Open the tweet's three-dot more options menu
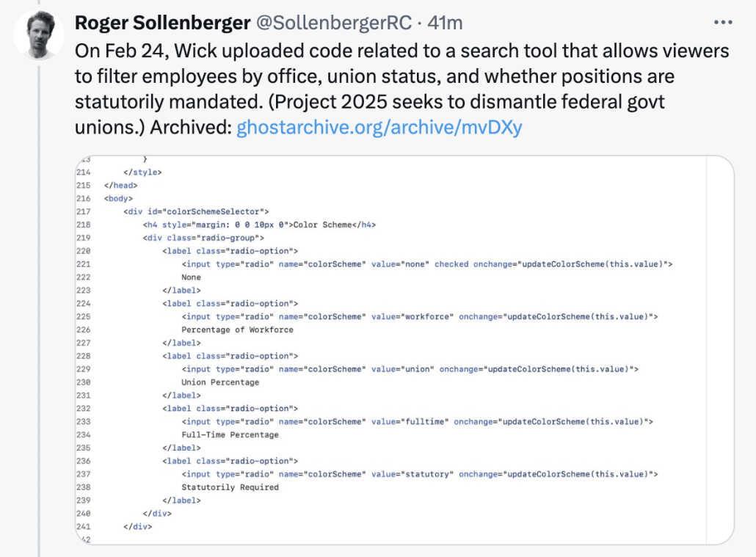 723,23
